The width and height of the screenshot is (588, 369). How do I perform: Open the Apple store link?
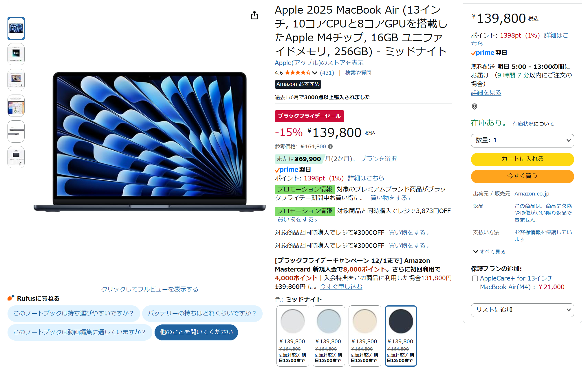tap(319, 63)
